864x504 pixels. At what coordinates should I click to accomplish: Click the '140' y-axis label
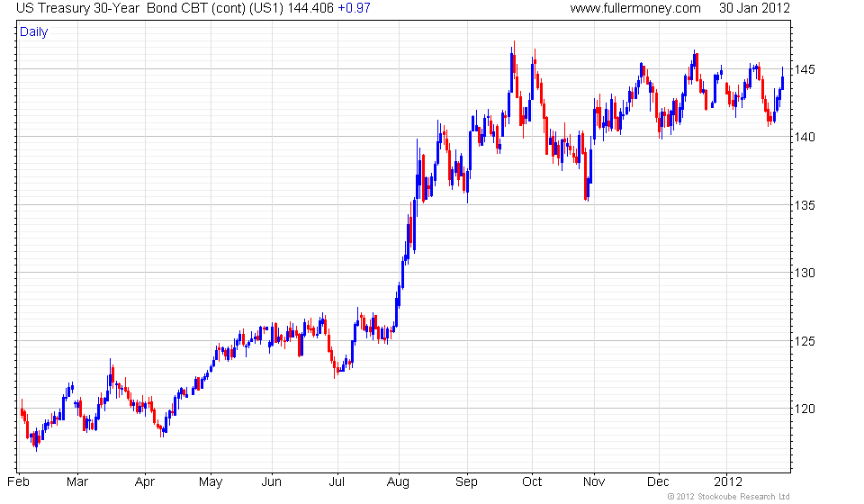tap(805, 137)
